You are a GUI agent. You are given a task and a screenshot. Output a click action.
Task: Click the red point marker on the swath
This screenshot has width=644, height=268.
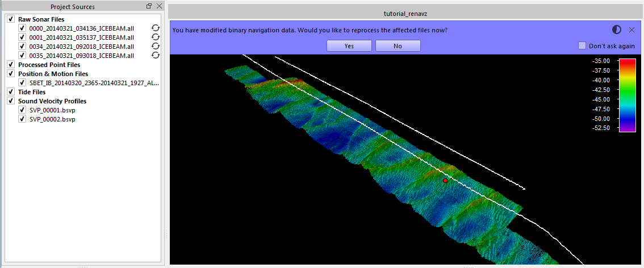(x=445, y=181)
